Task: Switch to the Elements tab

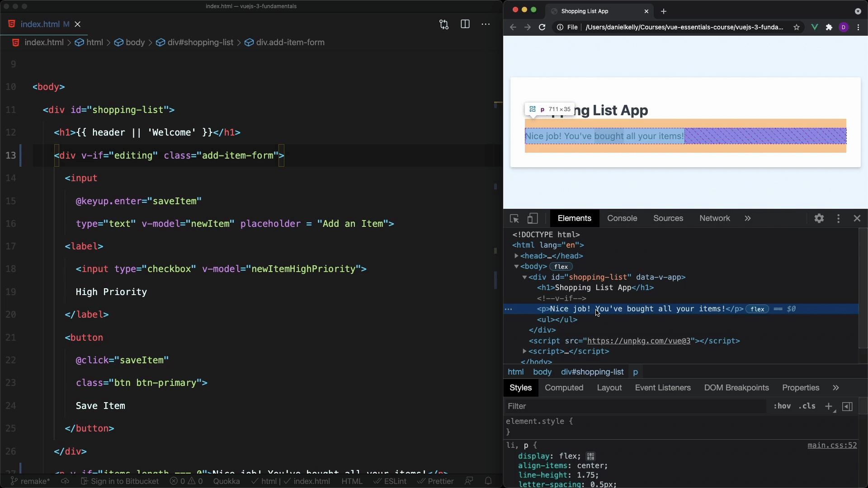Action: pyautogui.click(x=574, y=218)
